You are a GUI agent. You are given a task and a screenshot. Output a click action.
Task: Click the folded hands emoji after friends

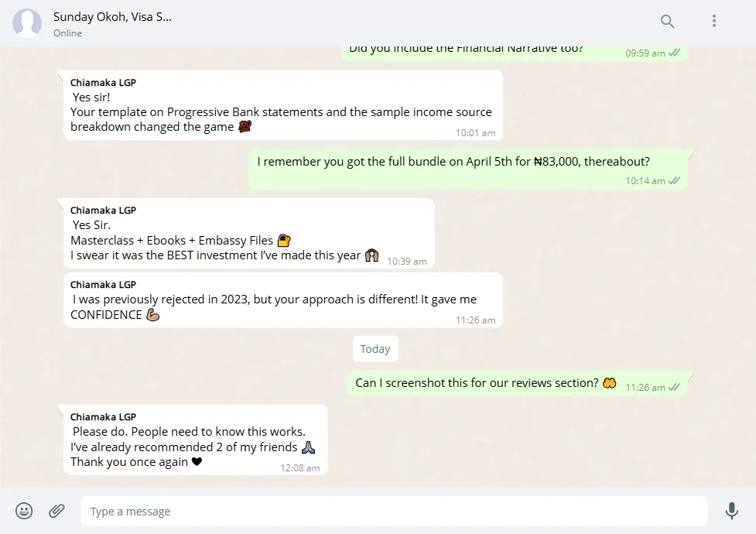pos(308,447)
